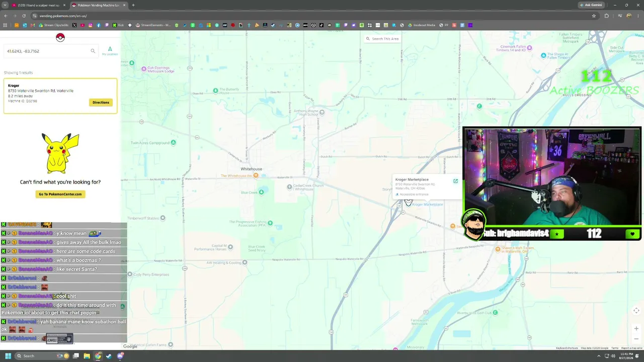Open the Chrome profile avatar
Viewport: 644px width, 362px height.
(x=629, y=16)
